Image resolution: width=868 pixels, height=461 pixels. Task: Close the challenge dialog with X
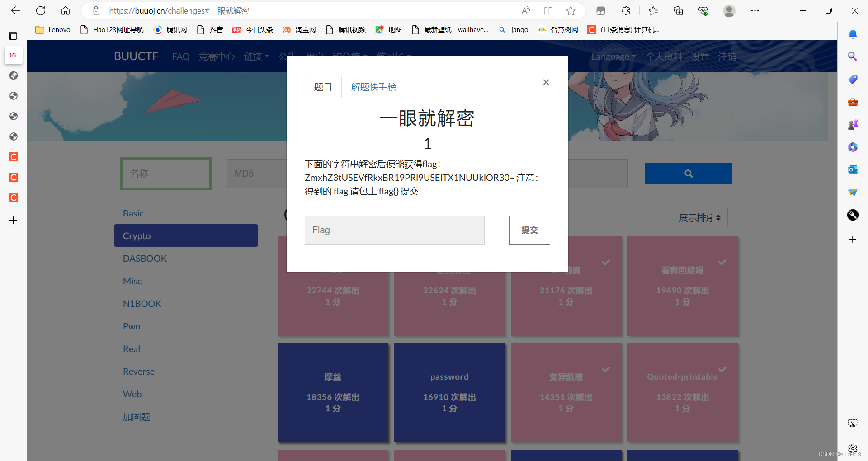[x=546, y=82]
